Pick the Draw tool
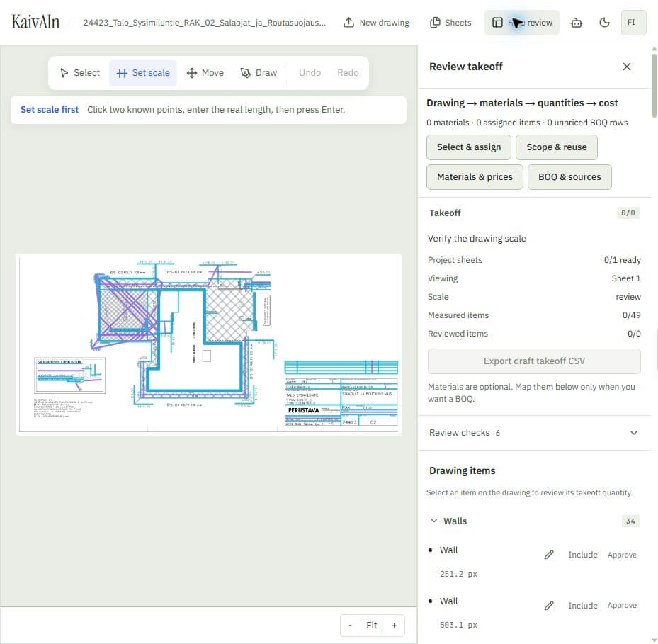The width and height of the screenshot is (658, 644). pos(259,73)
